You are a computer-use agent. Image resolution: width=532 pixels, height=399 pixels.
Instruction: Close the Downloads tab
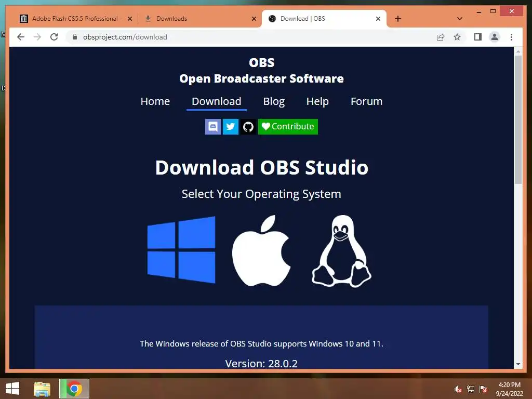coord(254,19)
